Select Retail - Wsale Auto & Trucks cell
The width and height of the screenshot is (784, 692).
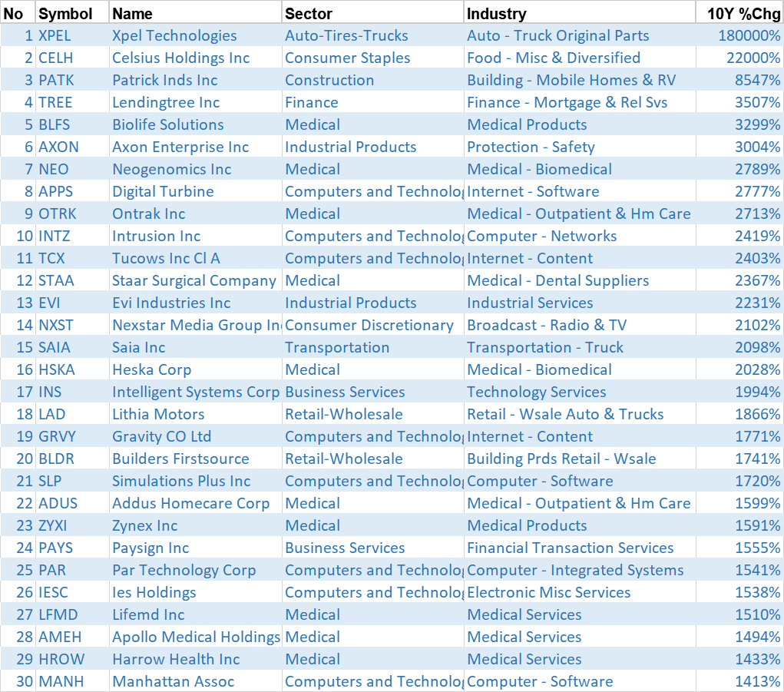tap(580, 414)
